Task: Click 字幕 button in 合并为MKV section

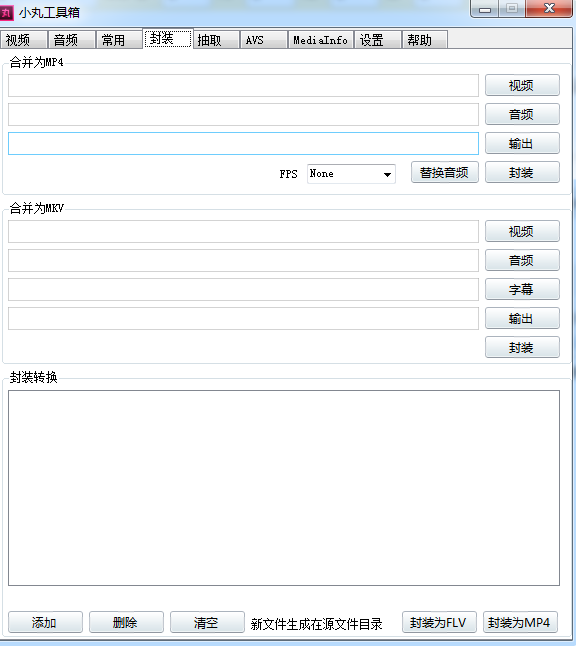Action: tap(522, 289)
